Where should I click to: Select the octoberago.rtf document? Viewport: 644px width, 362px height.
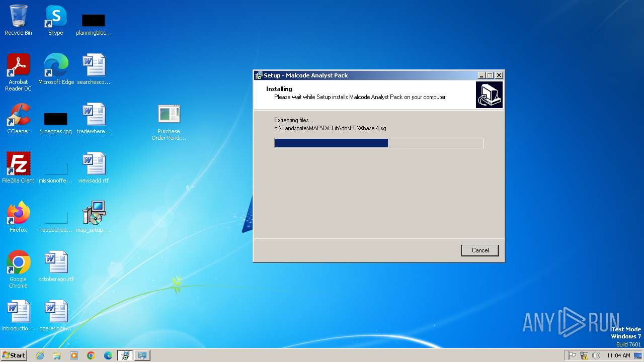click(x=56, y=266)
